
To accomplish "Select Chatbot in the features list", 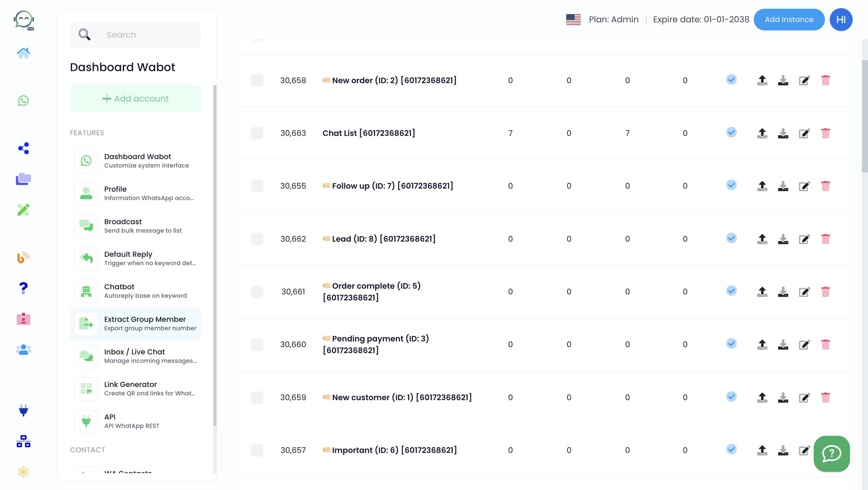I will coord(135,291).
